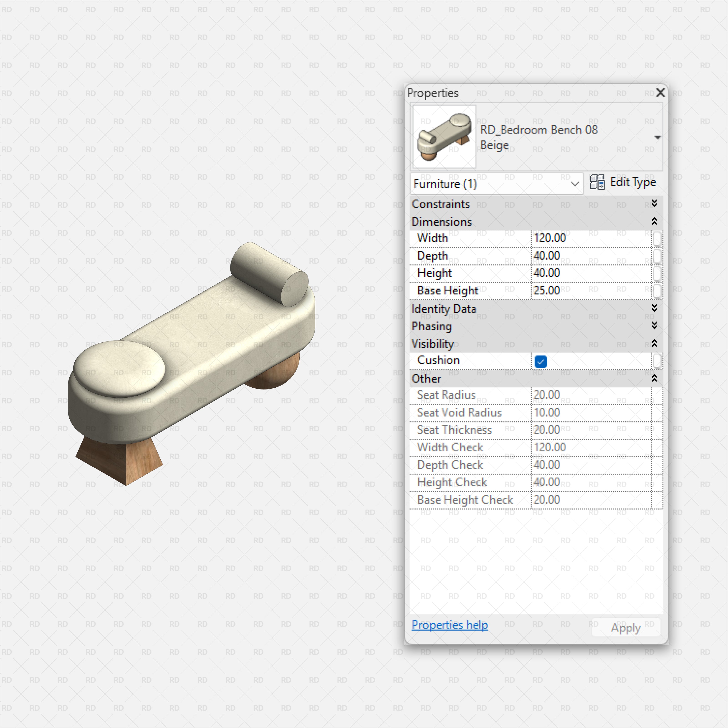Click the bench family thumbnail preview
This screenshot has width=728, height=728.
pos(444,136)
